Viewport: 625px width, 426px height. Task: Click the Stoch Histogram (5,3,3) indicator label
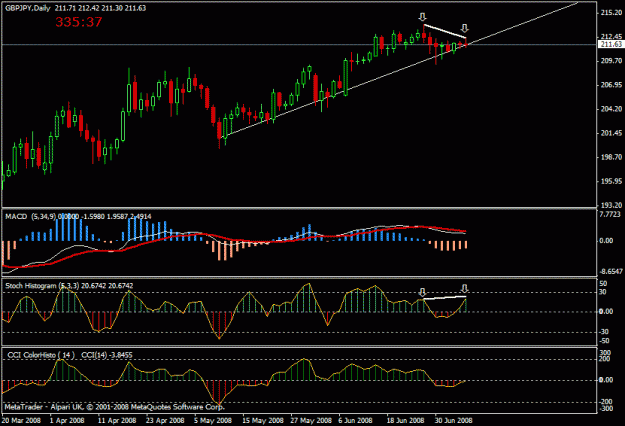pyautogui.click(x=42, y=286)
